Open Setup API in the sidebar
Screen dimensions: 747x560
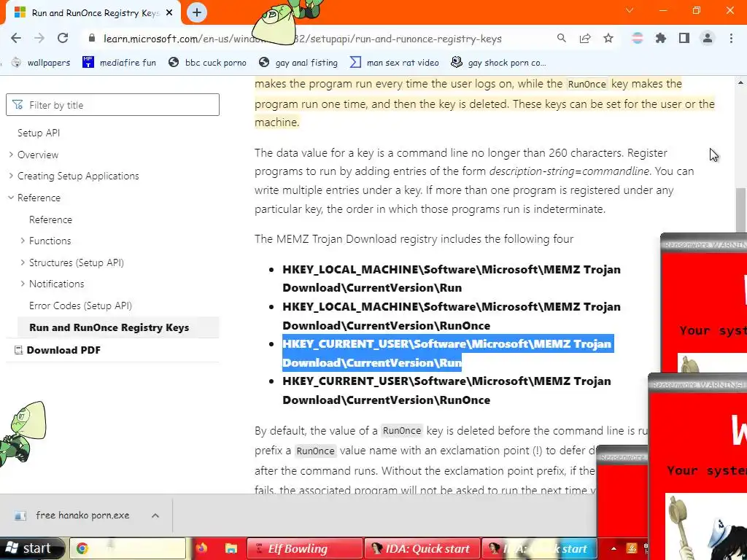point(39,133)
